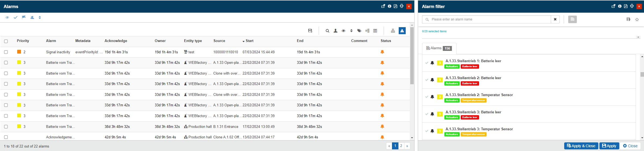The width and height of the screenshot is (644, 151).
Task: Click the sort arrows icon in top-left toolbar
Action: [x=40, y=17]
